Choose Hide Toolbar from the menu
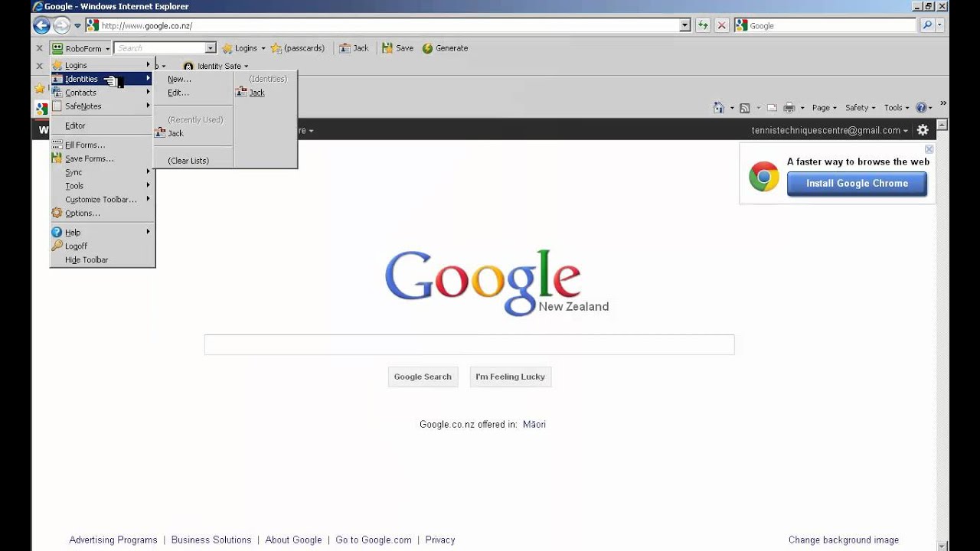Screen dimensions: 980x551 pos(103,260)
